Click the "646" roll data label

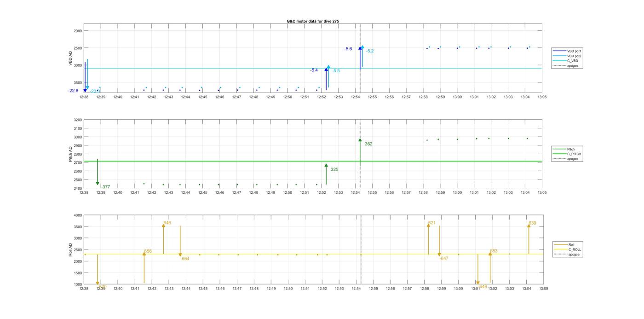(x=167, y=223)
